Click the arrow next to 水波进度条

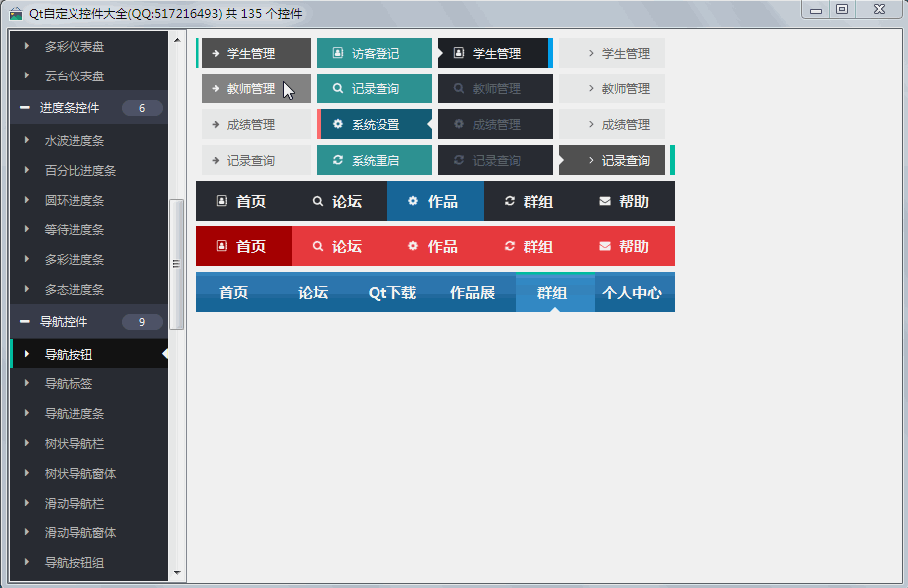click(27, 141)
